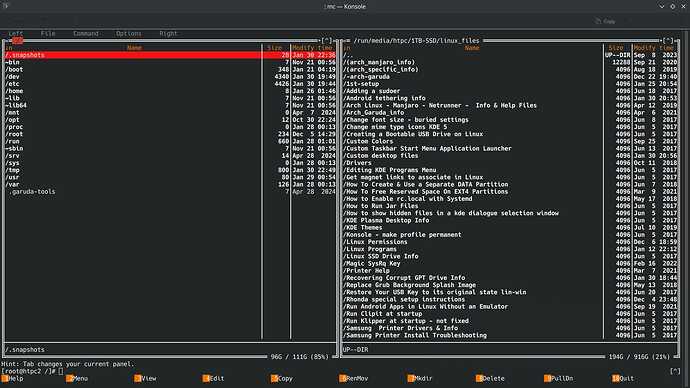This screenshot has width=690, height=388.
Task: Select the /srv directory in left panel
Action: click(x=170, y=156)
